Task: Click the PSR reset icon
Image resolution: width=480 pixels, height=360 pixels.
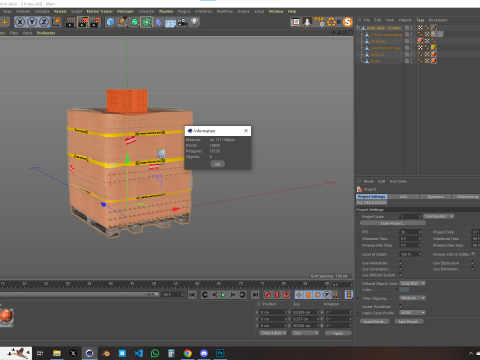Action: [319, 22]
